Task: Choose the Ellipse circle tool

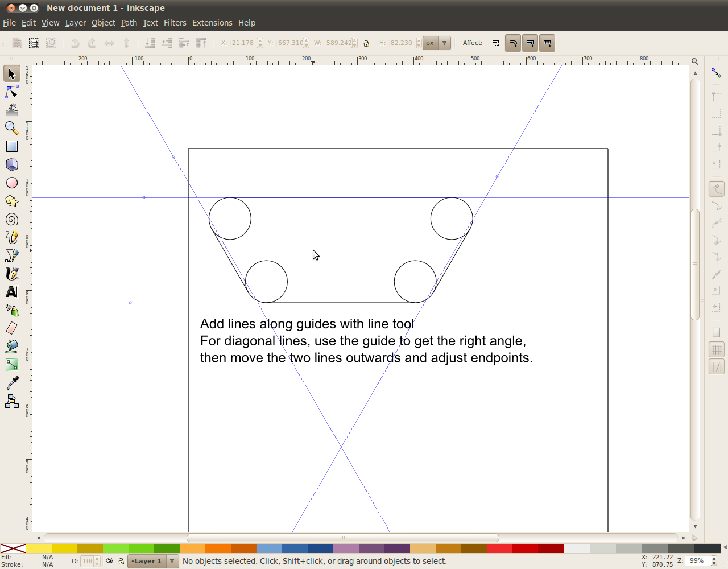Action: (x=12, y=183)
